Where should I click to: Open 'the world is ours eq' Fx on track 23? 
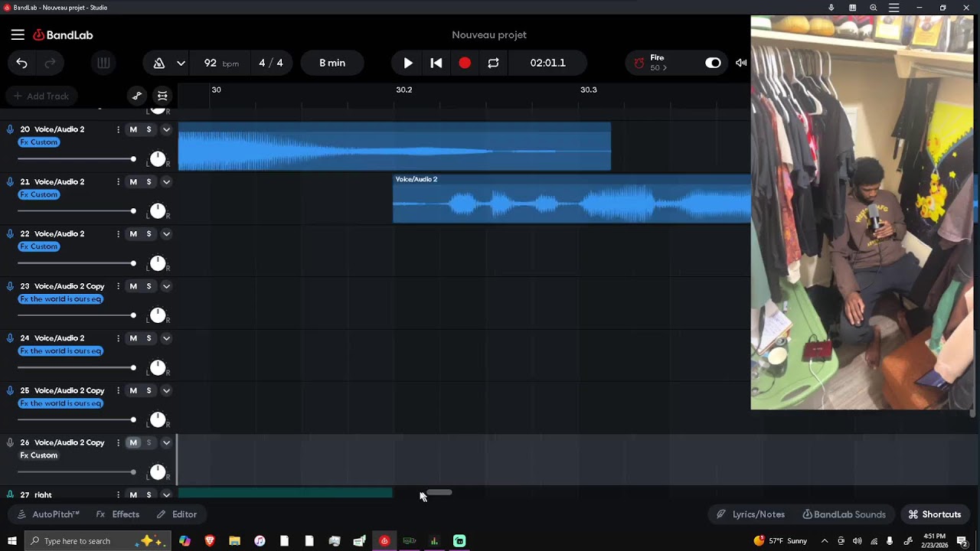point(60,299)
